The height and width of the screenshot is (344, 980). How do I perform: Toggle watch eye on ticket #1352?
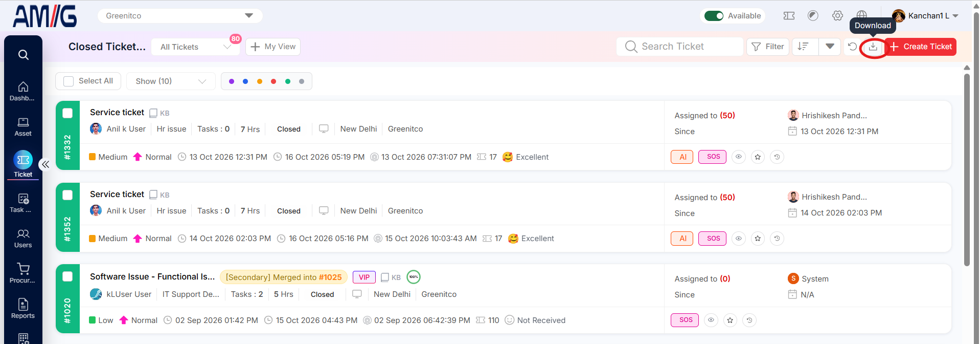click(738, 239)
